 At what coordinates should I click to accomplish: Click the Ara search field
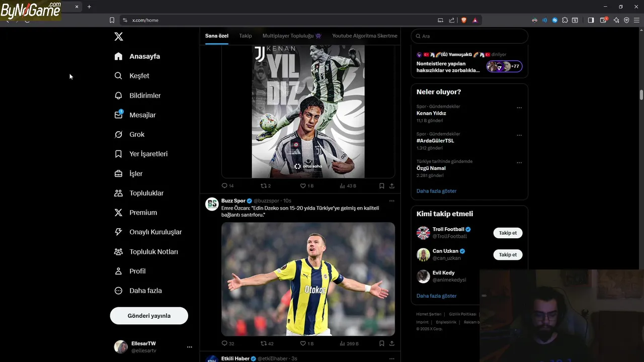click(469, 36)
